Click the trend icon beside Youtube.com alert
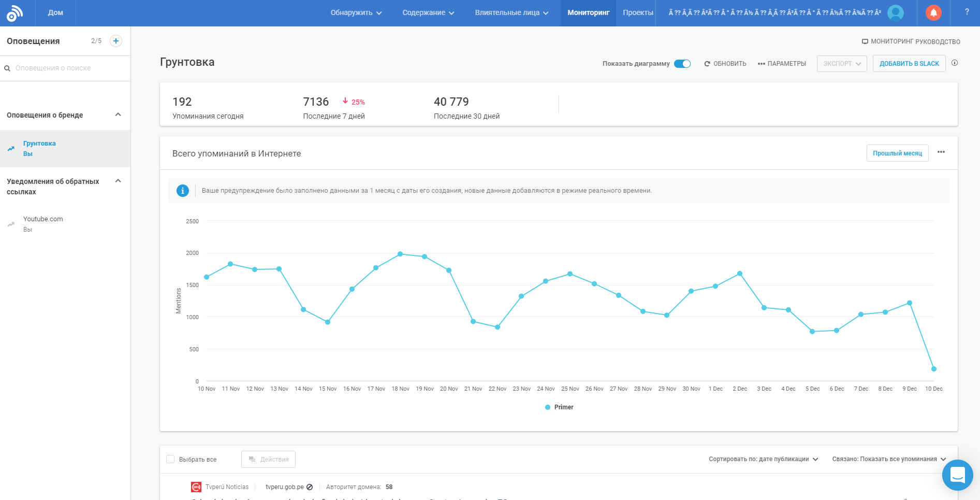The width and height of the screenshot is (980, 500). (11, 224)
